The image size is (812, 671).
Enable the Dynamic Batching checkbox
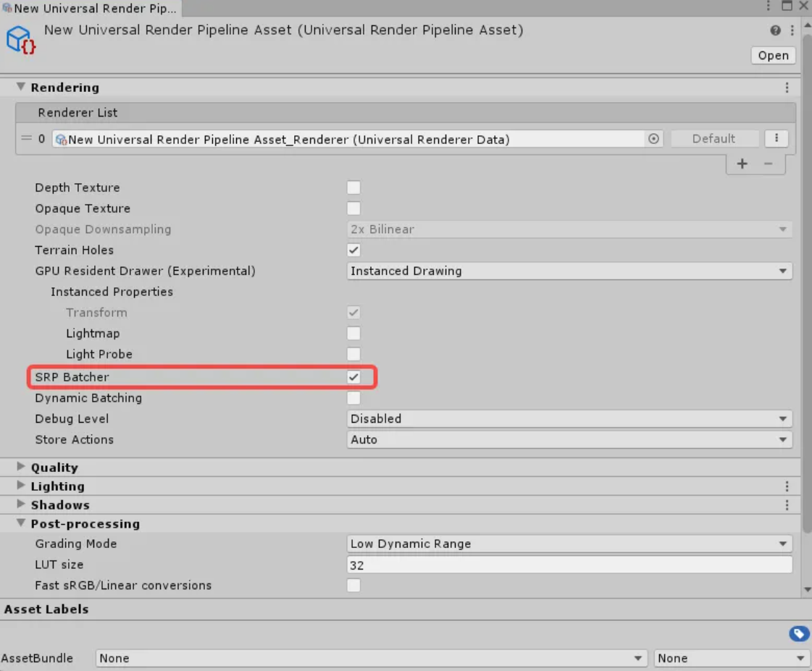pyautogui.click(x=353, y=398)
